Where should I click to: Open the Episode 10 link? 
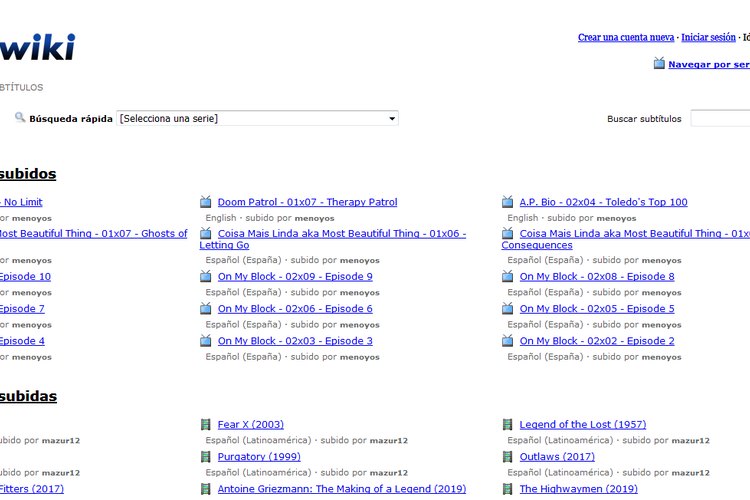click(x=25, y=277)
